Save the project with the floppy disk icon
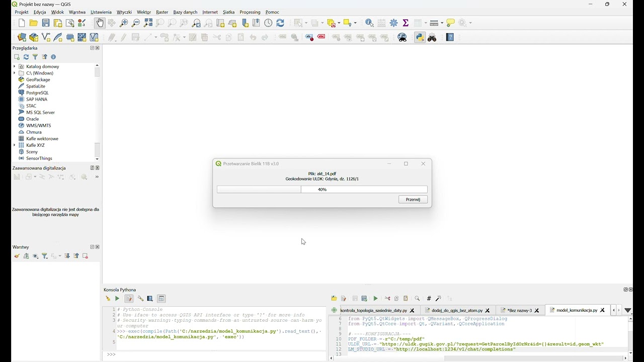Screen dimensions: 644x362 (x=46, y=23)
